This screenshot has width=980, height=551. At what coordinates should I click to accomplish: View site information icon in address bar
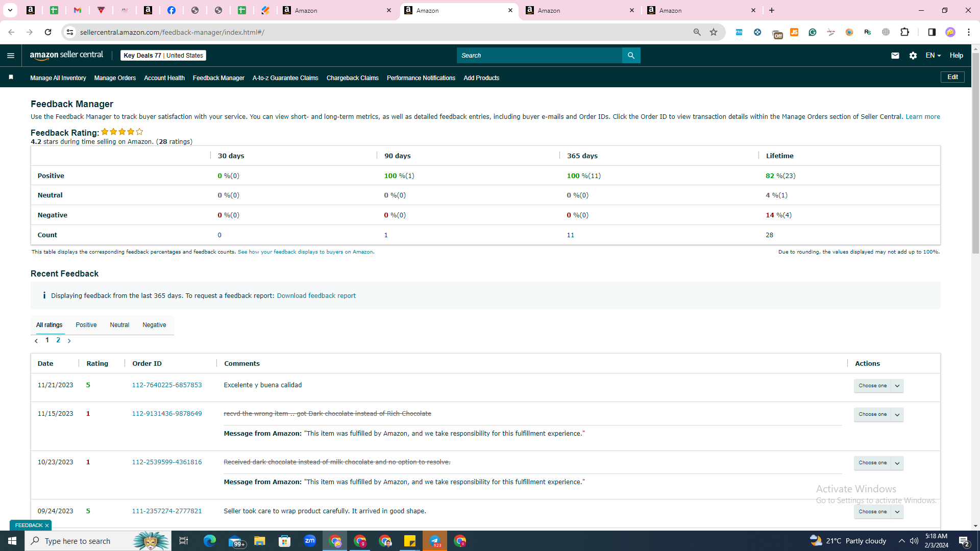point(70,32)
